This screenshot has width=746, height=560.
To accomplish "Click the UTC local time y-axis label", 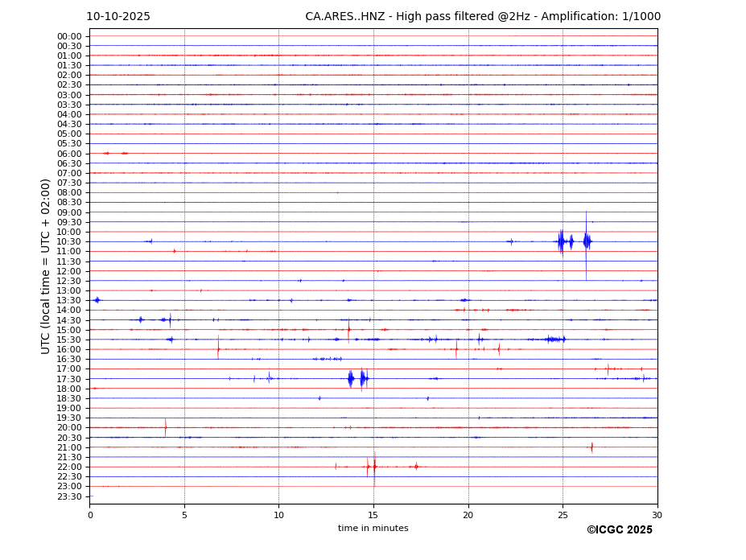I will coord(46,266).
